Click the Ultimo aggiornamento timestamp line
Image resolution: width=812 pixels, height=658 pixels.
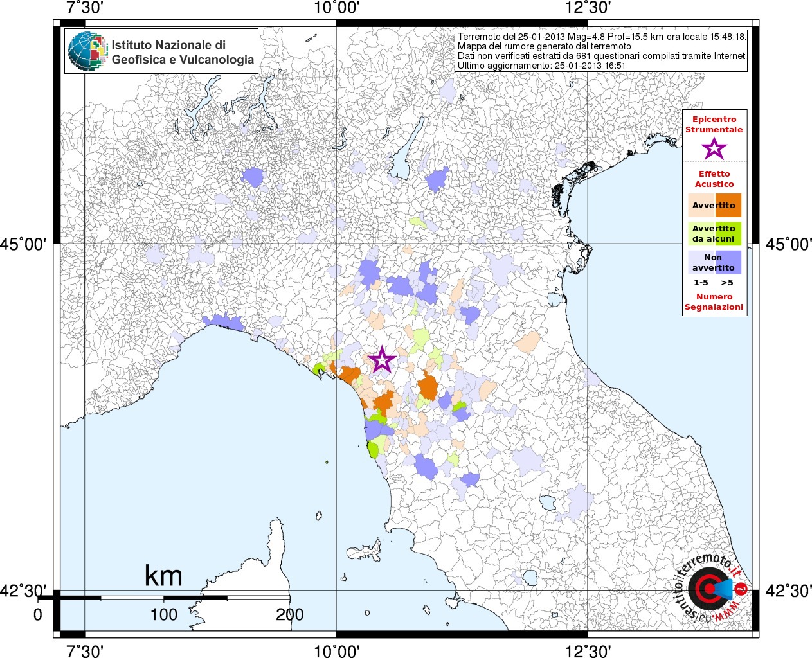pyautogui.click(x=541, y=66)
